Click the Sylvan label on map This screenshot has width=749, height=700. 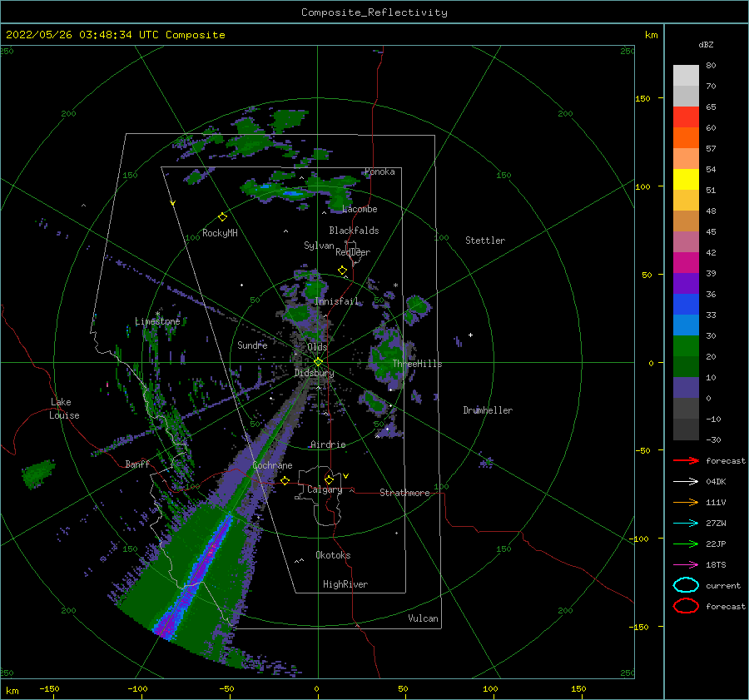(x=319, y=246)
